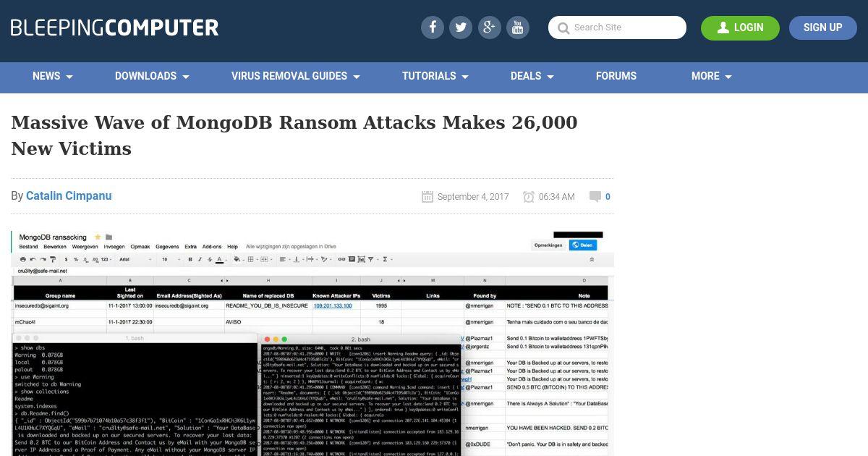This screenshot has height=456, width=868.
Task: Open the YouTube channel icon
Action: click(x=517, y=28)
